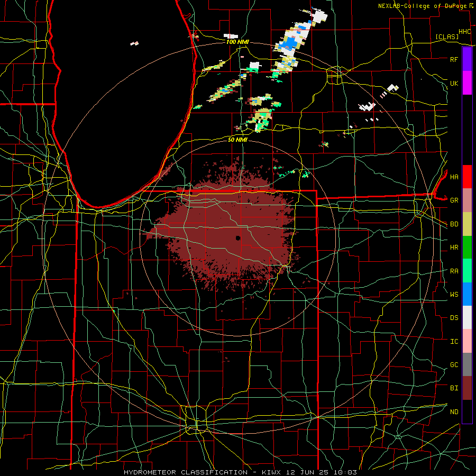Click the BD legend label
Viewport: 476px width, 476px height.
pos(454,224)
